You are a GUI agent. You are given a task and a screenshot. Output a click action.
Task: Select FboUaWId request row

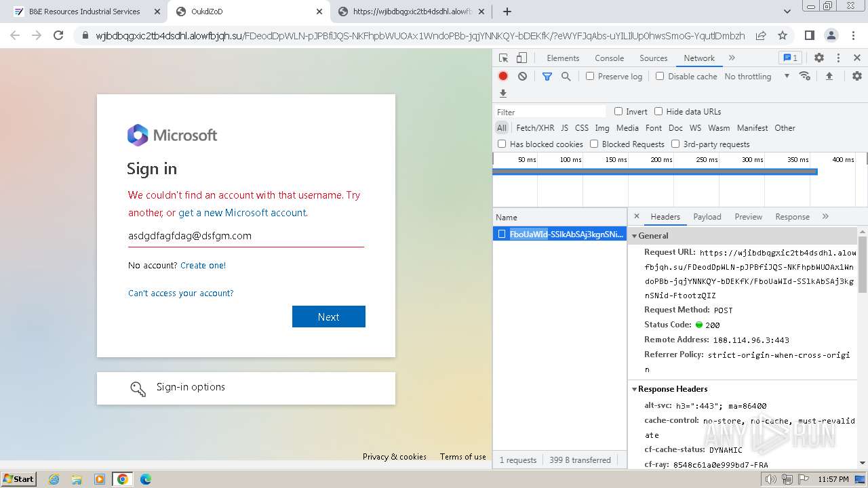560,234
